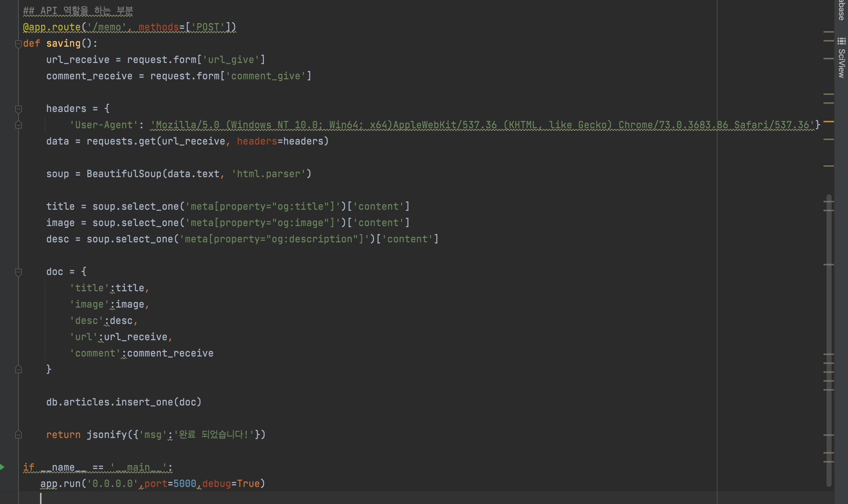Collapse the saving() function fold marker
This screenshot has width=848, height=504.
[18, 44]
